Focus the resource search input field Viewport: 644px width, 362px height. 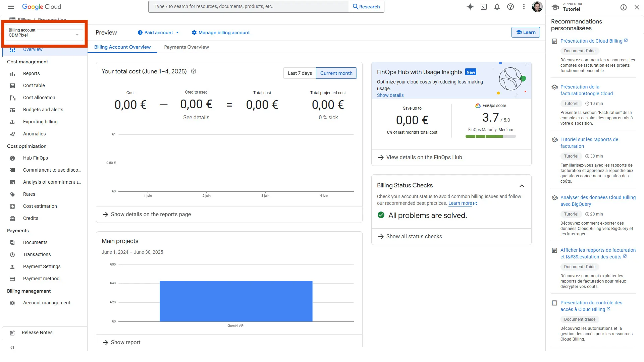[x=249, y=7]
